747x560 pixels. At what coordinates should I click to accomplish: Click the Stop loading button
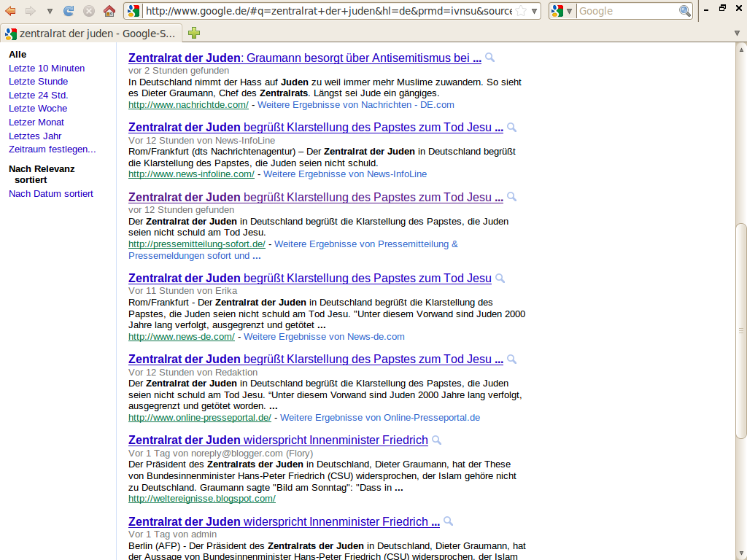tap(88, 10)
